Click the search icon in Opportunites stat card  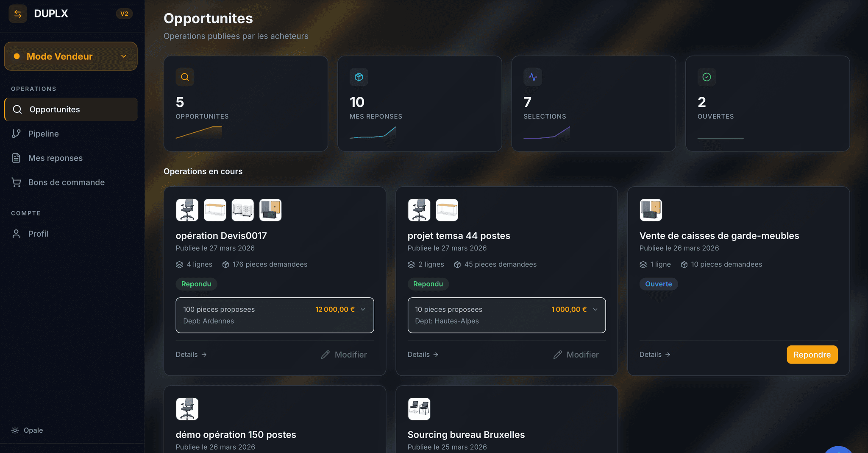[x=185, y=77]
